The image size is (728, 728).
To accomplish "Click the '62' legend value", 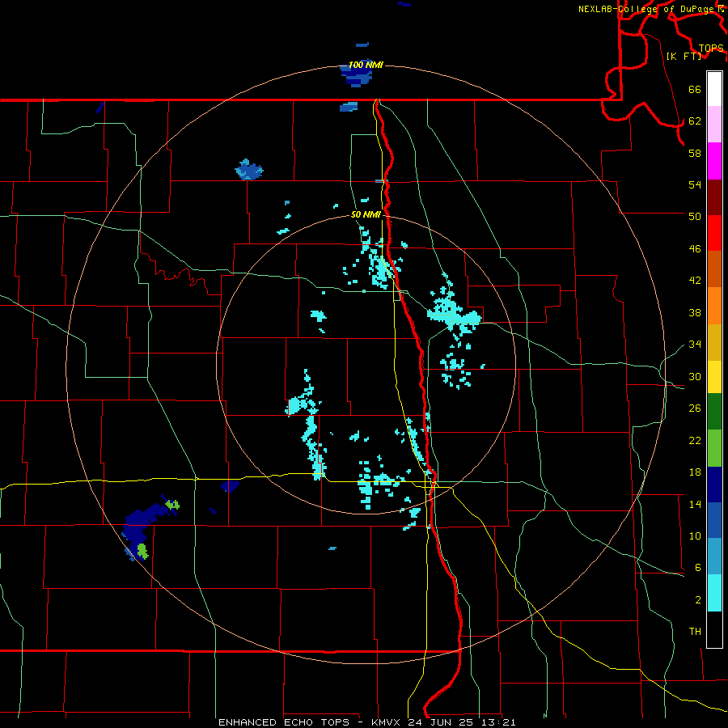I will coord(695,121).
